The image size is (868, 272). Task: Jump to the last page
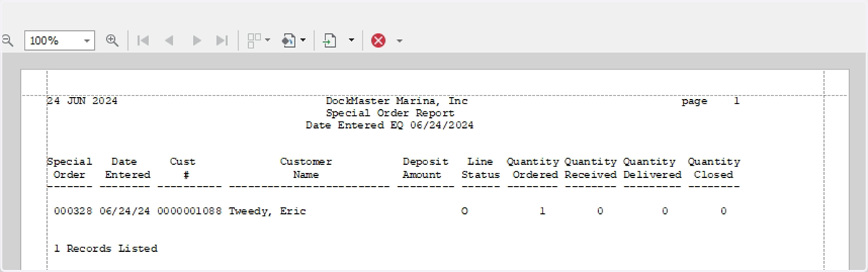pos(222,41)
